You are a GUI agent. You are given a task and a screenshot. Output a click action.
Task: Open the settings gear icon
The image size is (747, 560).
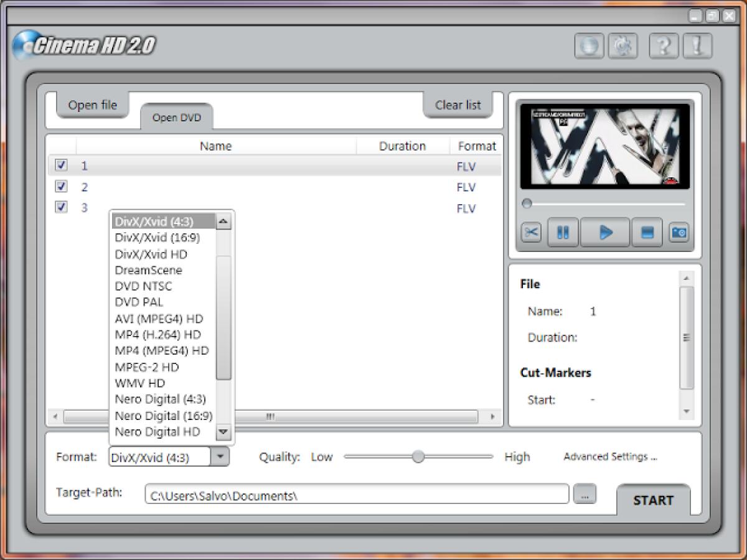pos(623,45)
